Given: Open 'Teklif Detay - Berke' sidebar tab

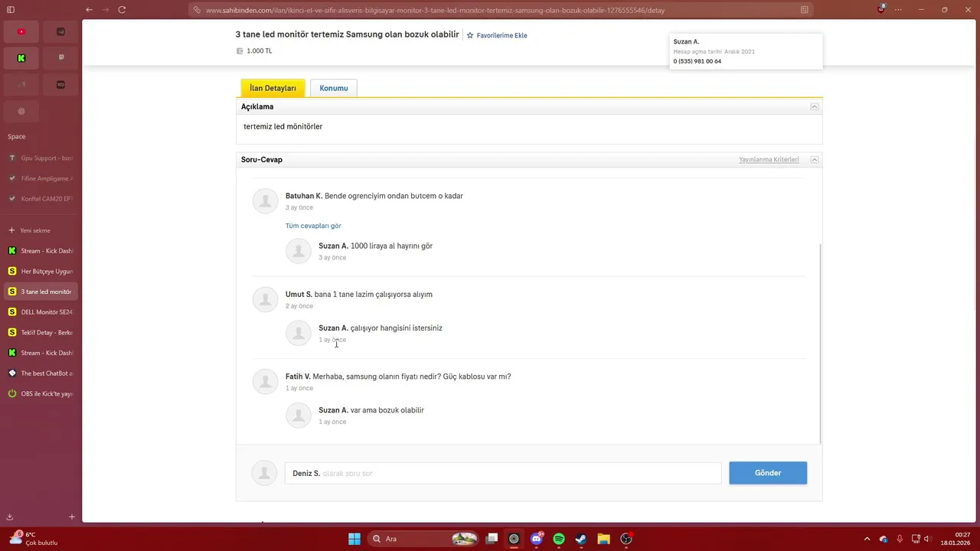Looking at the screenshot, I should [x=41, y=332].
